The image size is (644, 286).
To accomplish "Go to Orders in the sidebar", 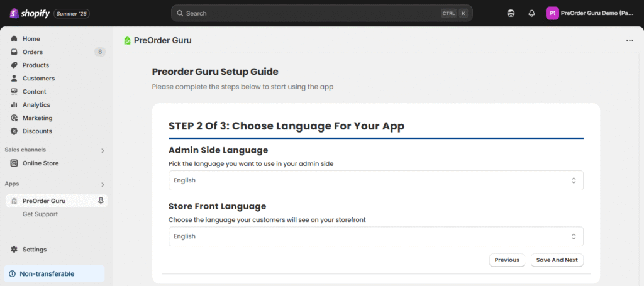I will coord(32,52).
